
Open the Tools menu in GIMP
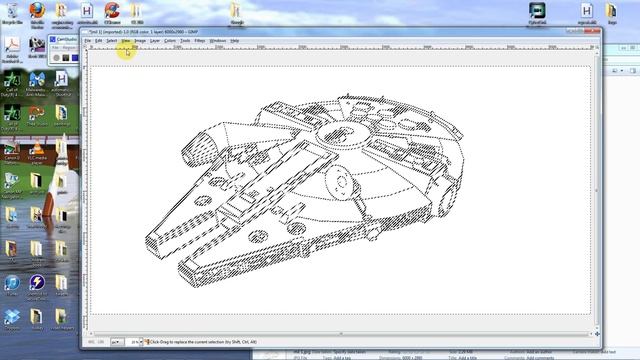click(x=185, y=41)
